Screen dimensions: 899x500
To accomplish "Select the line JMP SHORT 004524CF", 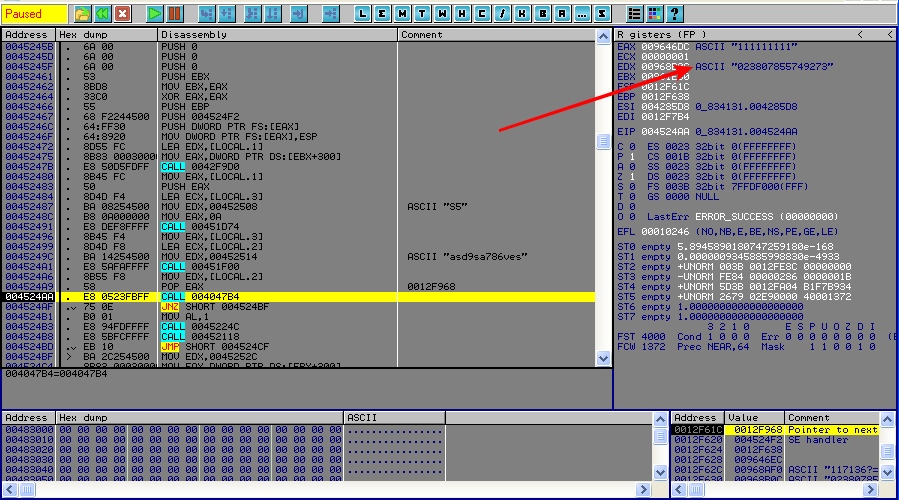I will (x=298, y=347).
